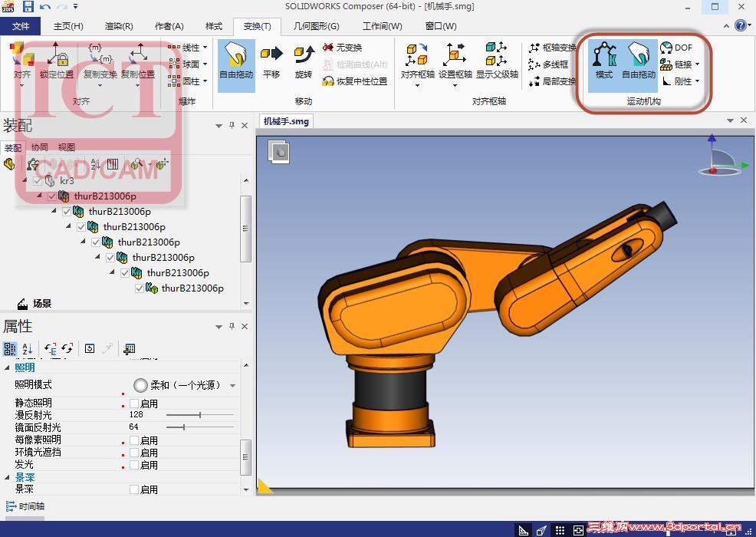Click the status bar ruler triangle icon

(524, 531)
